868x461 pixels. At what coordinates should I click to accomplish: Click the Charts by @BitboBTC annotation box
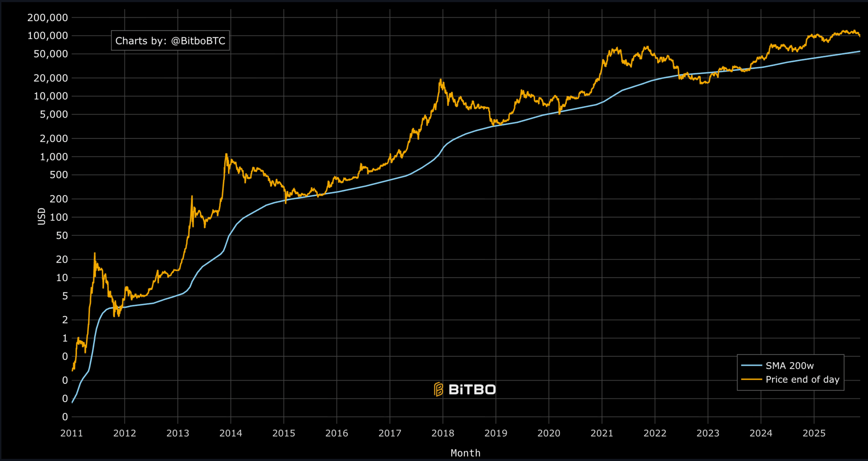pos(170,41)
